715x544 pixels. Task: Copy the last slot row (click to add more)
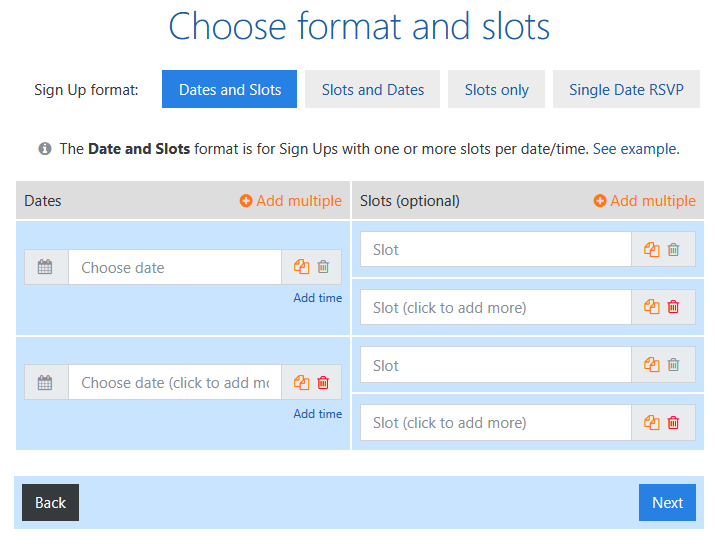coord(652,423)
